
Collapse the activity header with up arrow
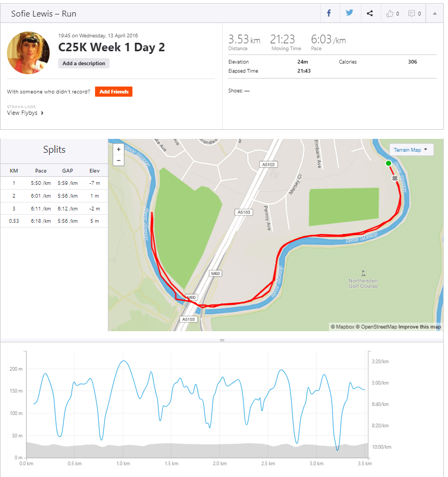[434, 13]
